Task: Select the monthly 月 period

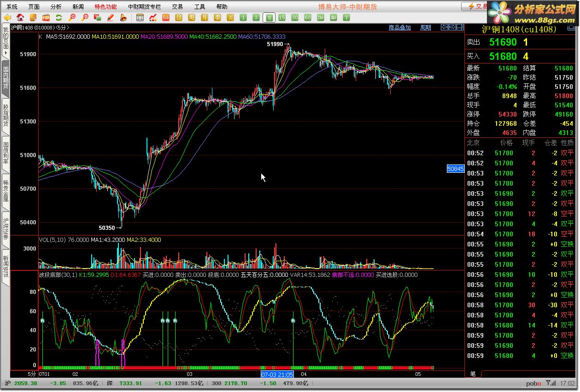Action: [x=205, y=18]
